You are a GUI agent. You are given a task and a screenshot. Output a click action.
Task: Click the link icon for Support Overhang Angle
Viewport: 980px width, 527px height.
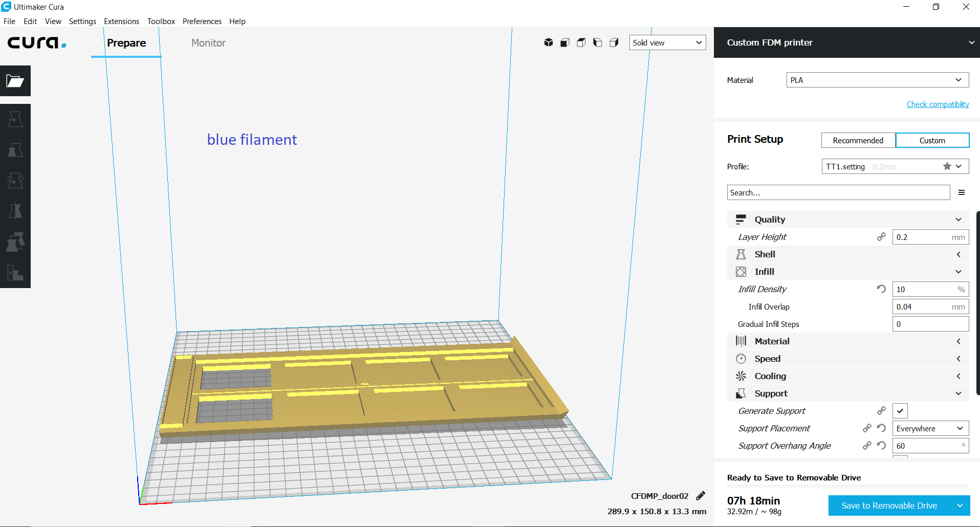click(867, 446)
